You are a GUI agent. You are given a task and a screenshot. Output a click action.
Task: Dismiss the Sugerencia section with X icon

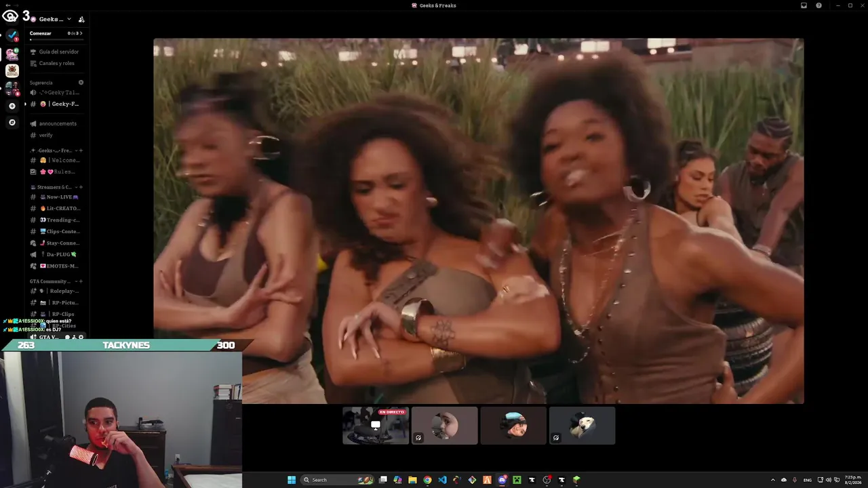click(81, 83)
